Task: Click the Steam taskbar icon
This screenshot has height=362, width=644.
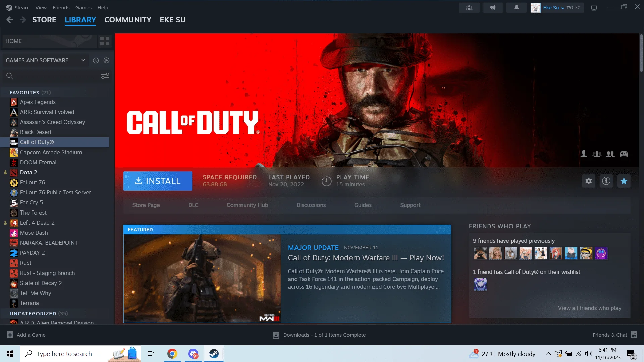Action: point(214,354)
